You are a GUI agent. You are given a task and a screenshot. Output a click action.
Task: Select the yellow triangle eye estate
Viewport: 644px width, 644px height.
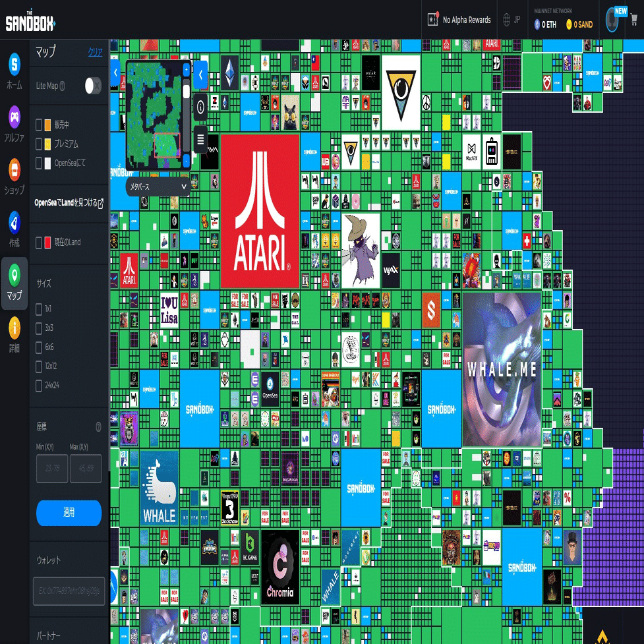[x=401, y=93]
